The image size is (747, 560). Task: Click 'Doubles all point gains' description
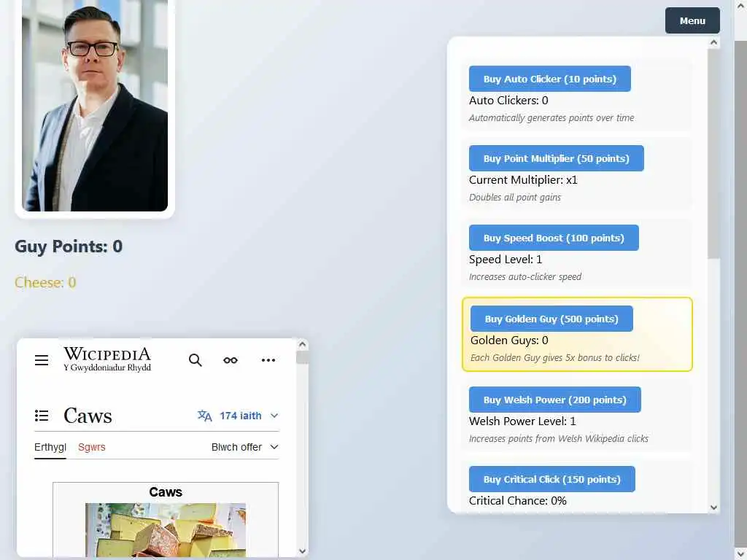515,197
